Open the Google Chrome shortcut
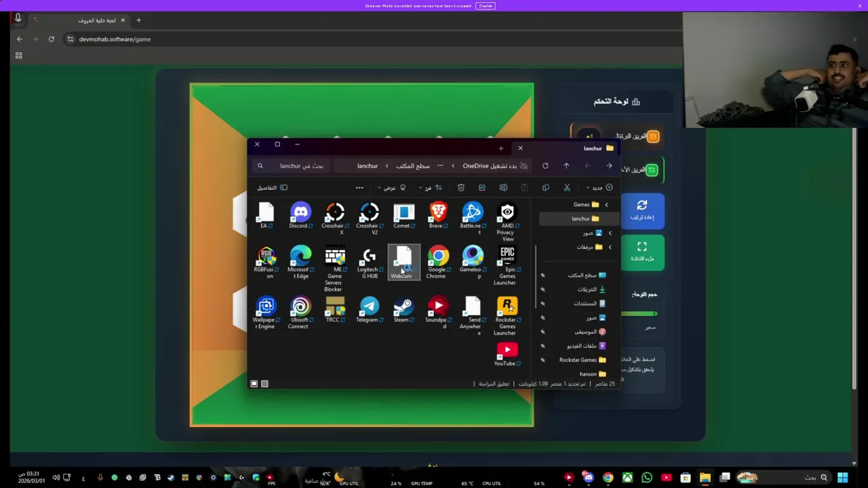 [438, 263]
